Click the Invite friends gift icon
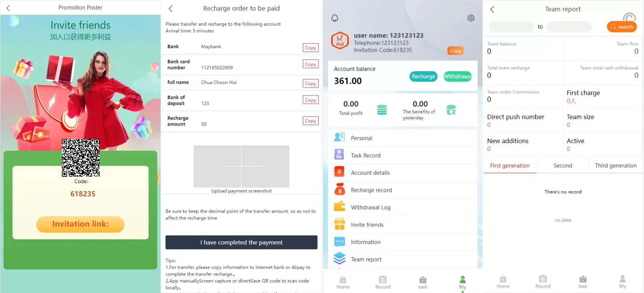Viewport: 644px width, 293px height. pos(339,224)
